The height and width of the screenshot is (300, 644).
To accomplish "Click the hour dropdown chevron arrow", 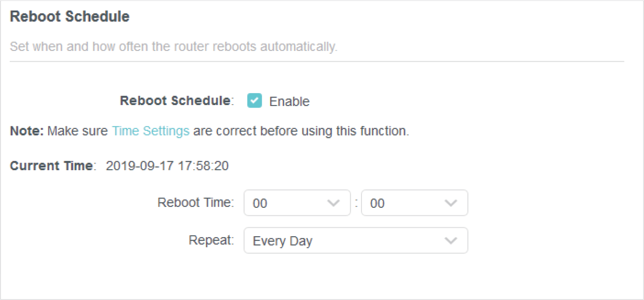I will pyautogui.click(x=333, y=203).
